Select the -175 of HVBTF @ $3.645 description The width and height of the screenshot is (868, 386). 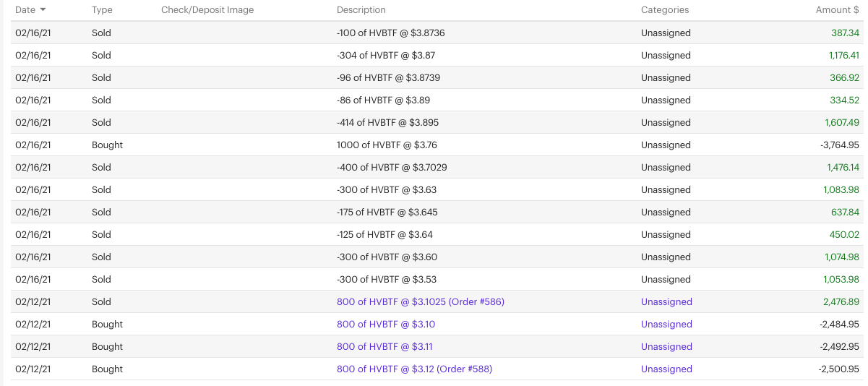coord(387,213)
